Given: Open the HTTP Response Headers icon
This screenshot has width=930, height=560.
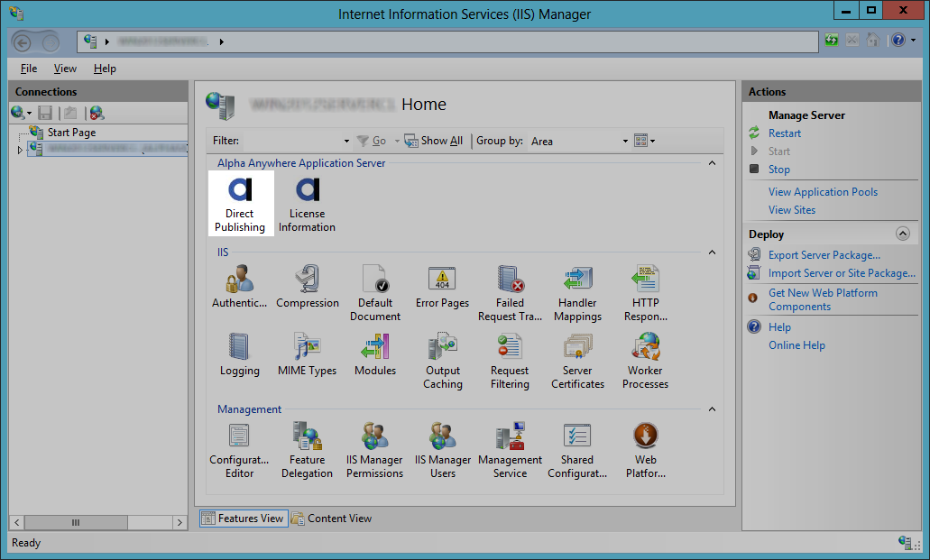Looking at the screenshot, I should pos(645,293).
